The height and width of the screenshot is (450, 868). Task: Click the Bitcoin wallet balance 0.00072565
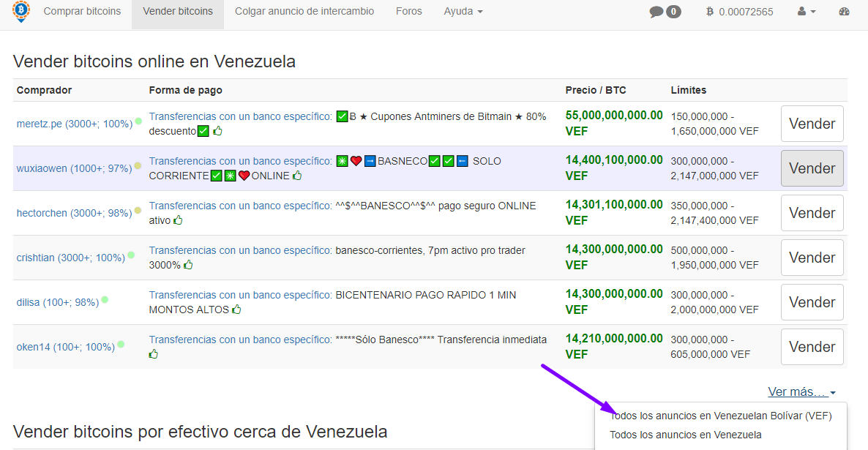[x=740, y=12]
